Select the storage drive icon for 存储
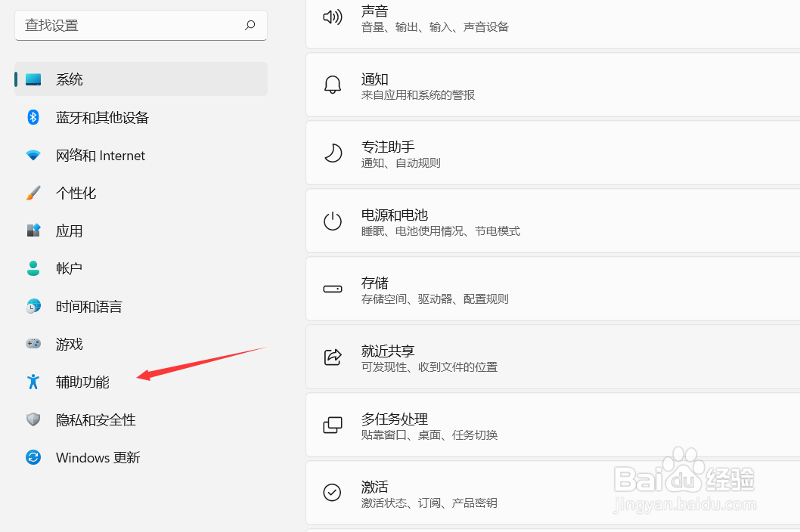Viewport: 800px width, 532px height. click(x=333, y=289)
